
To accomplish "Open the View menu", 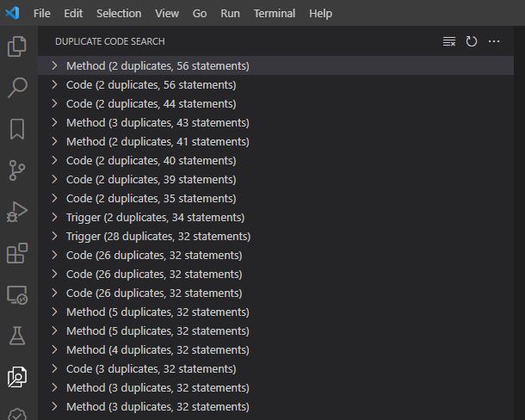I will point(167,14).
